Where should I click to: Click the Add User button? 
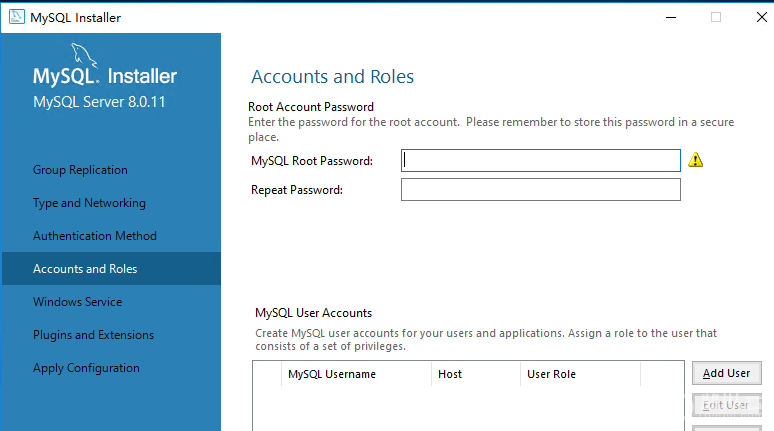tap(727, 373)
